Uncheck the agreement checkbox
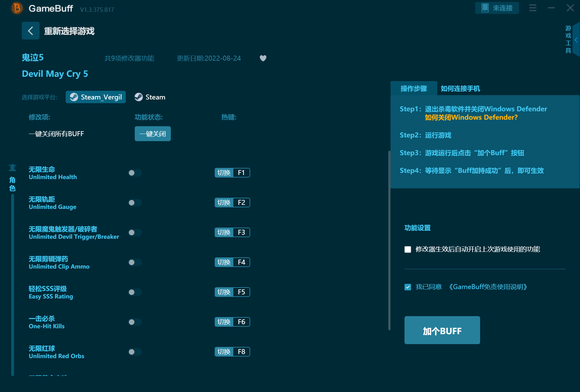580x392 pixels. click(x=408, y=287)
